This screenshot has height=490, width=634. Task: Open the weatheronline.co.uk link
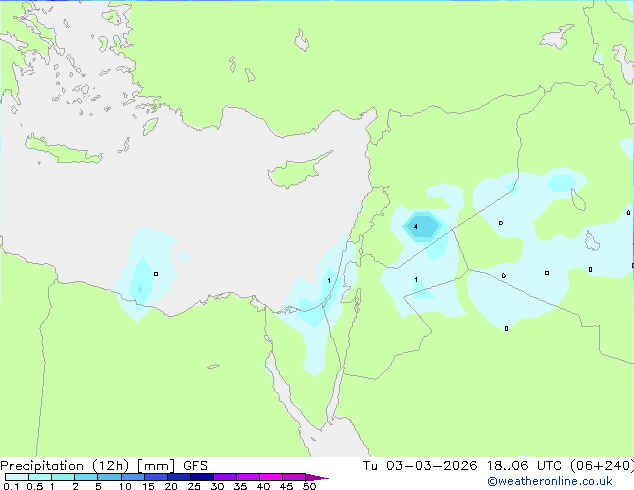(x=550, y=482)
